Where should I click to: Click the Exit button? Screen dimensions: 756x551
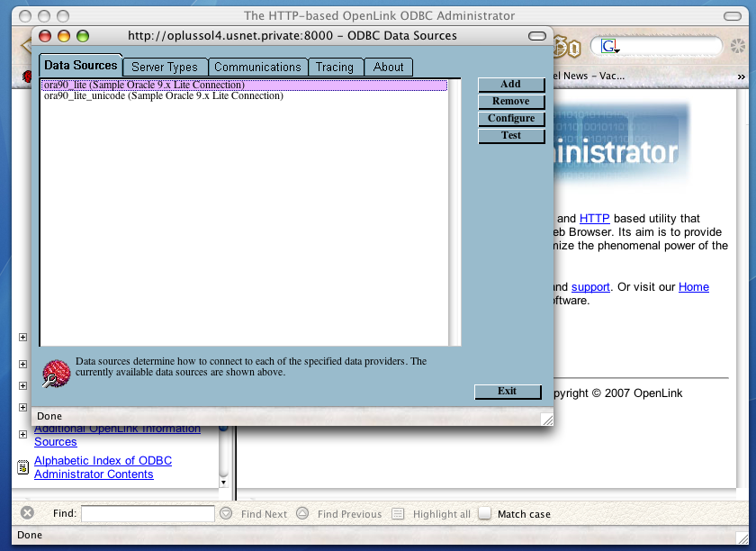(x=508, y=392)
